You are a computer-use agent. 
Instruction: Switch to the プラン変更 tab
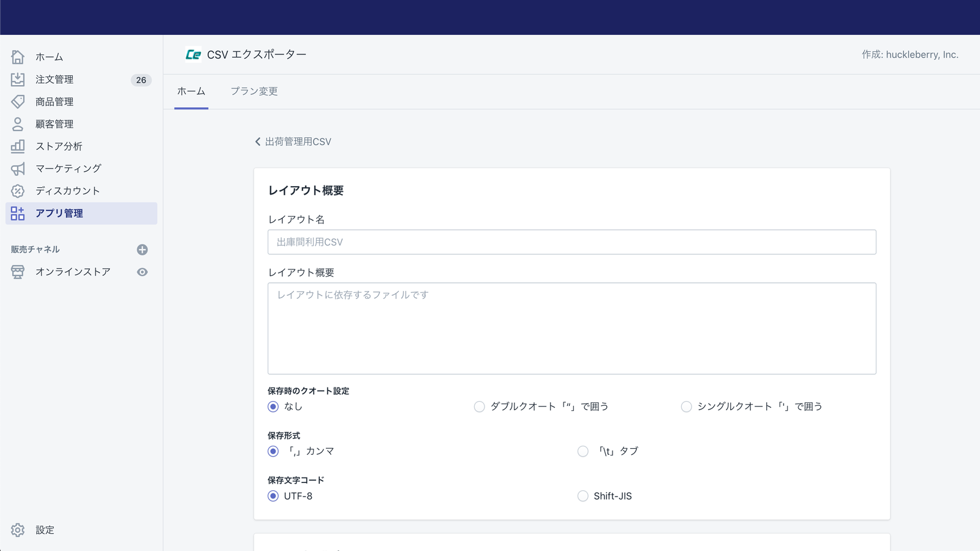tap(254, 91)
